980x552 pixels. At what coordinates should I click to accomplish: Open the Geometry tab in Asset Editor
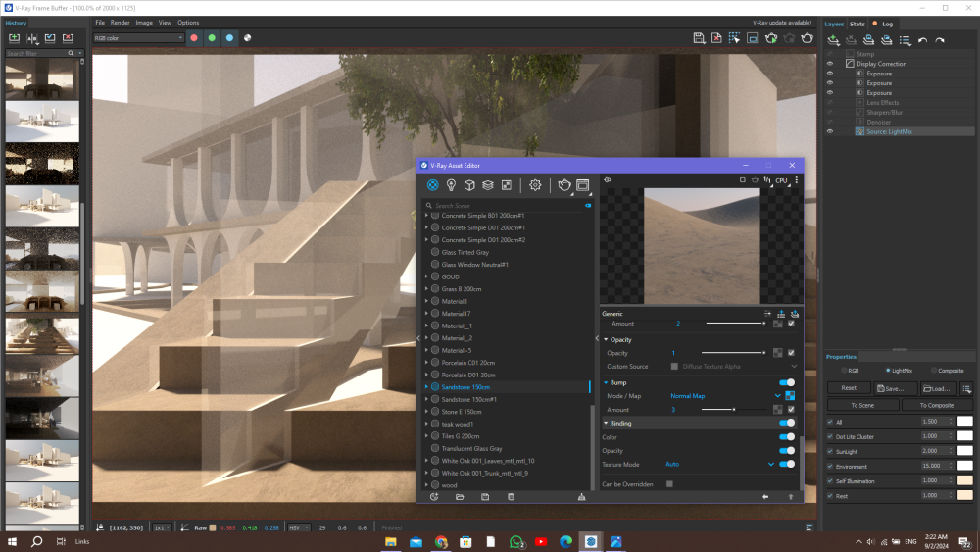[x=469, y=184]
